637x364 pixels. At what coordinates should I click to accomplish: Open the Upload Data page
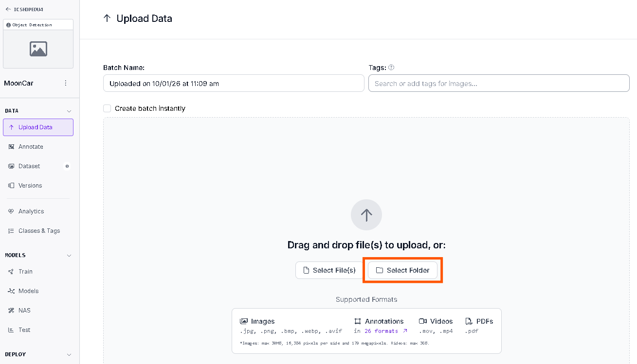pyautogui.click(x=38, y=127)
